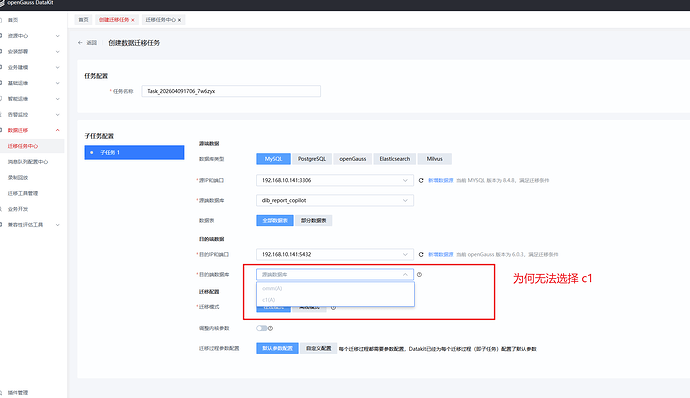Close the 迁移任务中心 tab

(x=180, y=20)
